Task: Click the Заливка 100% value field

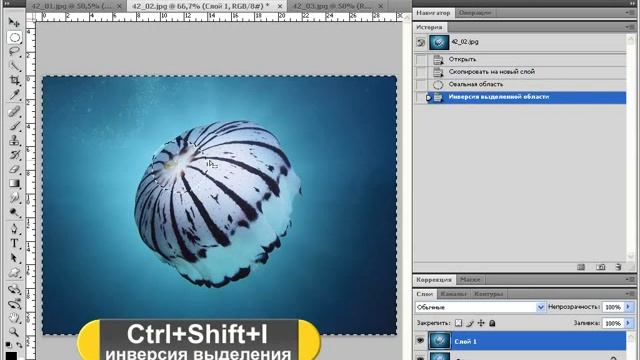Action: click(x=613, y=323)
